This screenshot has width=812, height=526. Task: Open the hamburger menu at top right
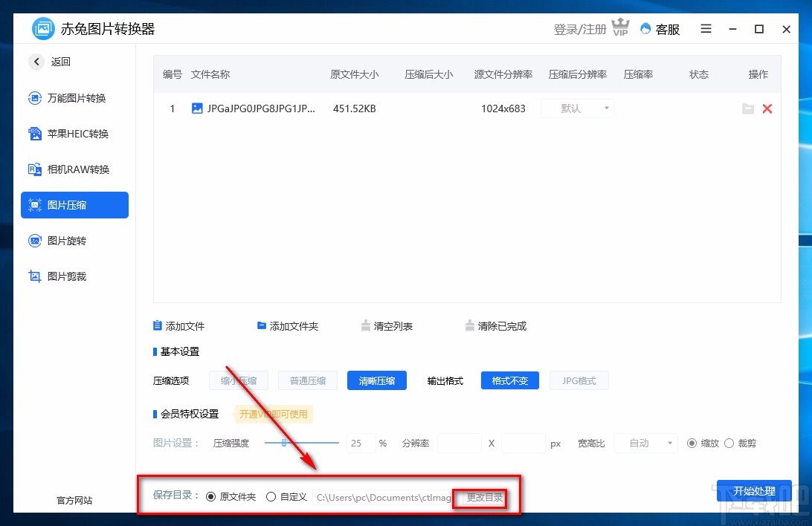705,29
